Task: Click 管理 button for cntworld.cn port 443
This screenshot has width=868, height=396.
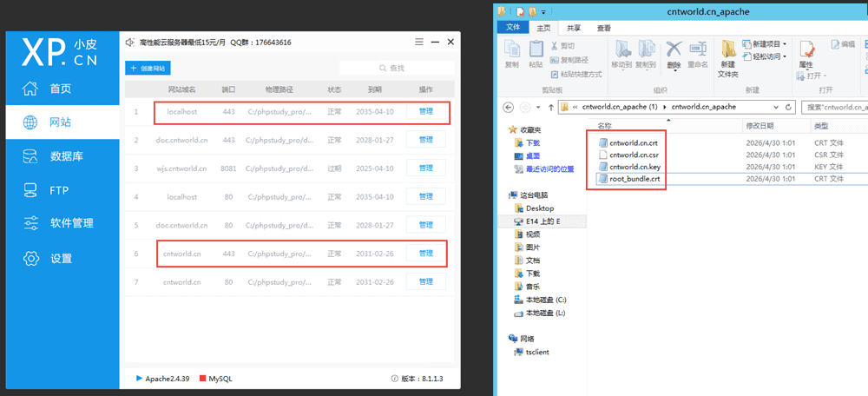Action: pyautogui.click(x=425, y=254)
